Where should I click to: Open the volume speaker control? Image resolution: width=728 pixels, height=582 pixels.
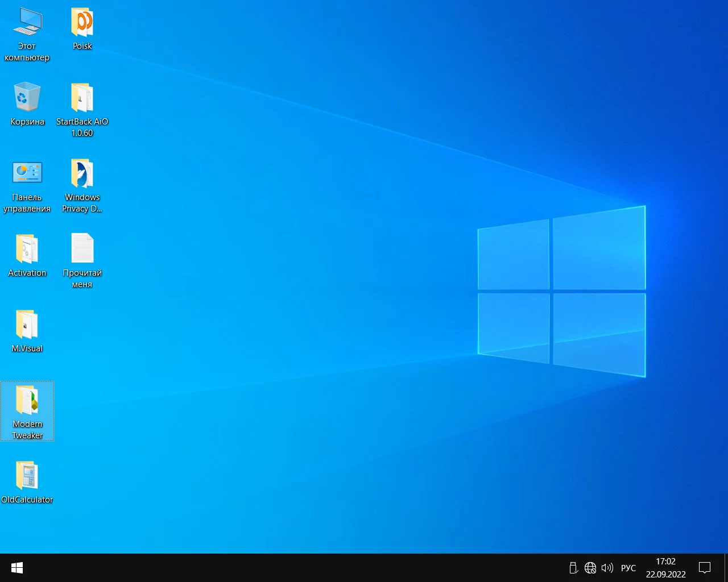[x=607, y=568]
